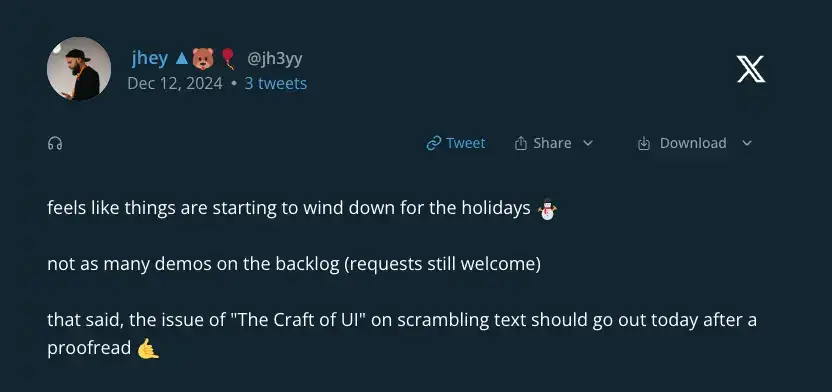
Task: Click the snowman emoji in the tweet
Action: point(547,209)
